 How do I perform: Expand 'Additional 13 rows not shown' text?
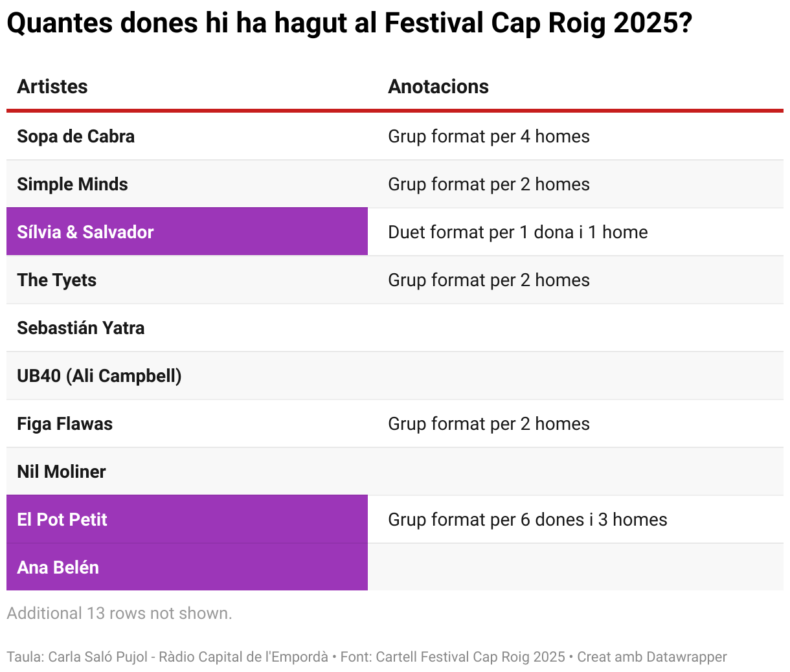click(x=119, y=613)
